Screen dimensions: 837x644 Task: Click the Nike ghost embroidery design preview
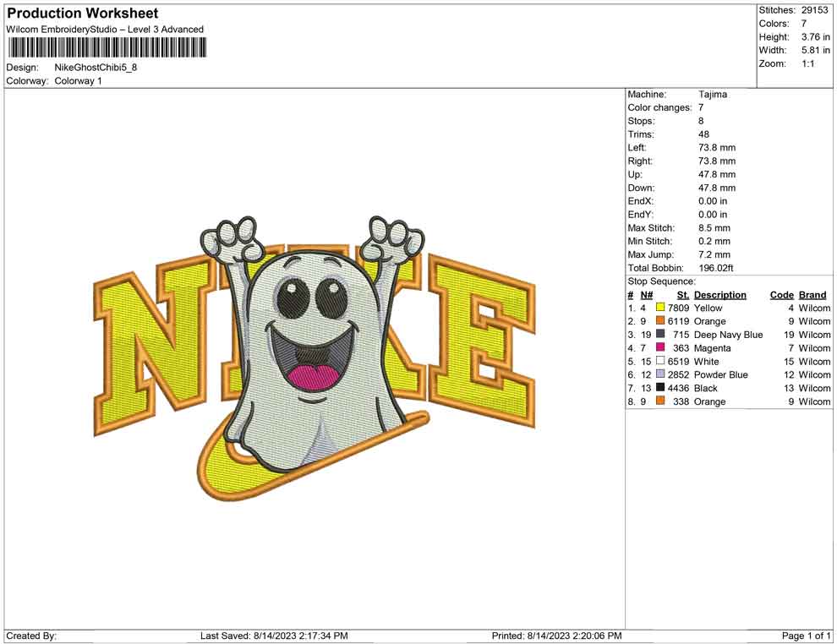pos(315,358)
